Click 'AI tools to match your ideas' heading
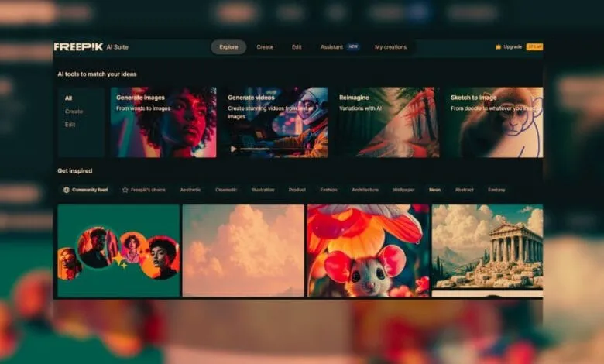The image size is (604, 364). click(97, 74)
